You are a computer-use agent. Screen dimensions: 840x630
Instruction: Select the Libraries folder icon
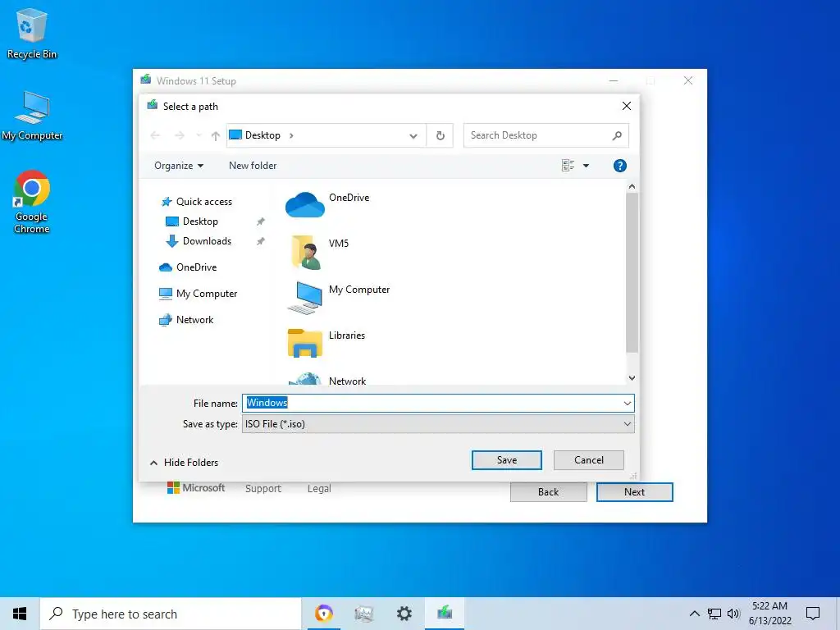(305, 343)
